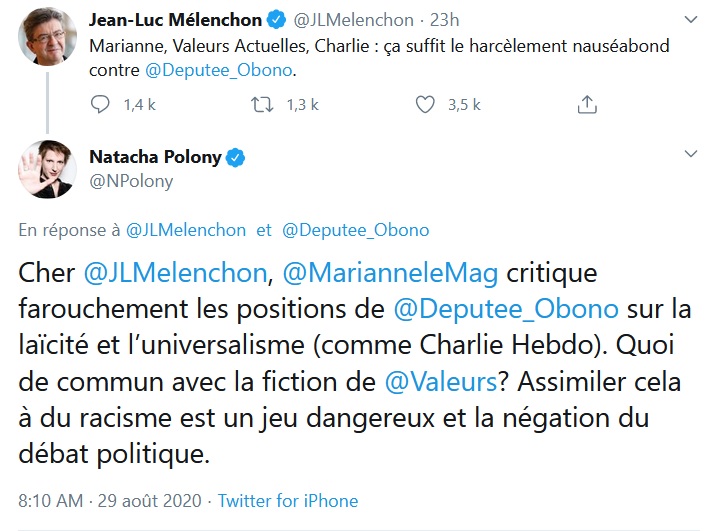Screen dimensions: 715x531
Task: Open Natacha Polony's profile picture
Action: [x=47, y=168]
